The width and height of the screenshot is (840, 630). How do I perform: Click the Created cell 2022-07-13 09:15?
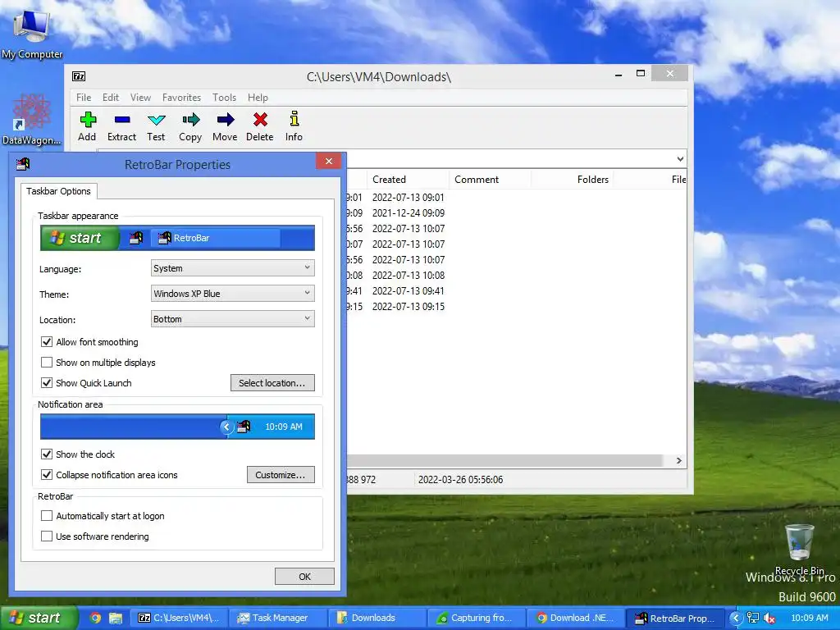pyautogui.click(x=409, y=307)
